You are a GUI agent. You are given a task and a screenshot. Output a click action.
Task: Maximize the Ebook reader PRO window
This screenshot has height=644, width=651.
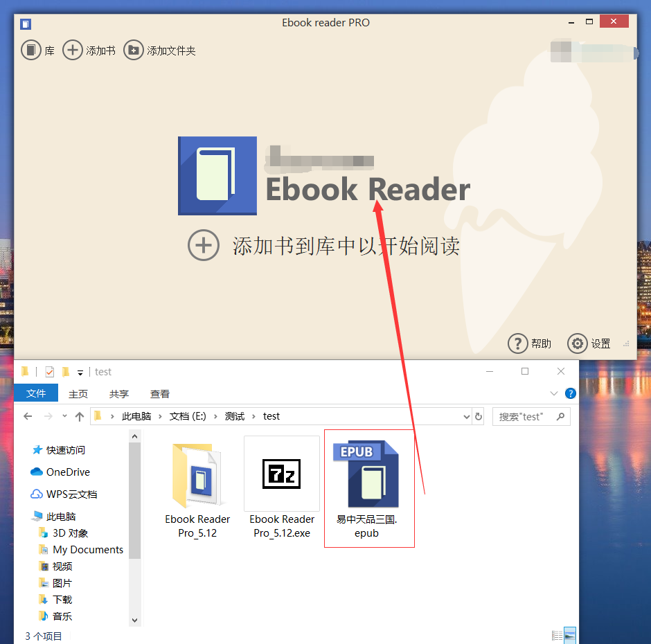(x=589, y=21)
